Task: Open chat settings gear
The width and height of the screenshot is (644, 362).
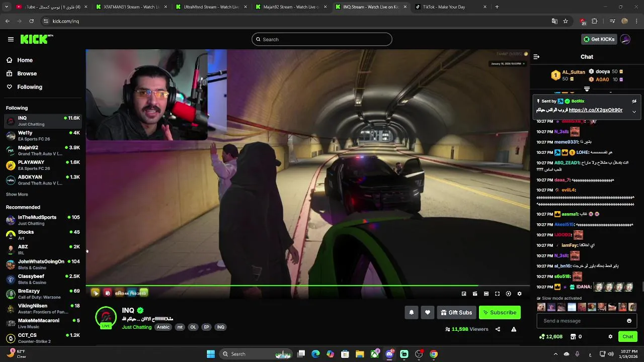Action: [610, 336]
